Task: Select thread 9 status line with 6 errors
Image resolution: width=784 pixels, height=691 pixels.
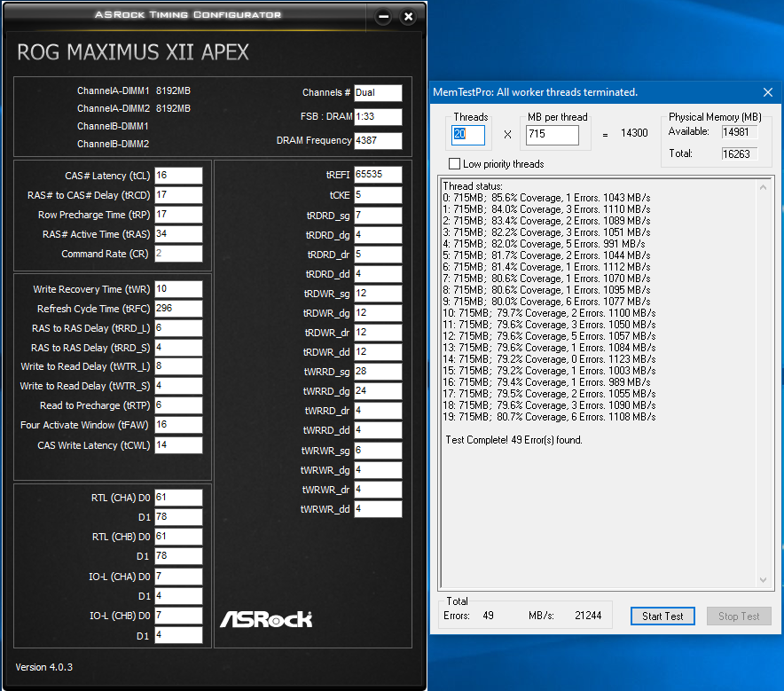Action: [546, 302]
